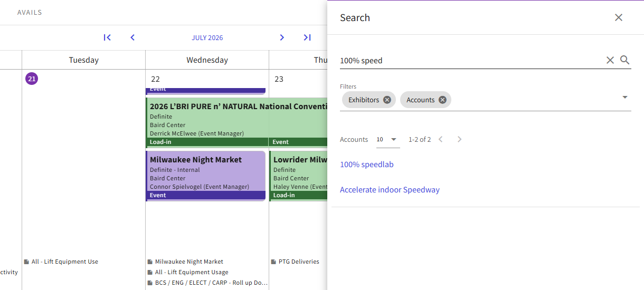
Task: Go to previous page of account results
Action: pos(441,139)
